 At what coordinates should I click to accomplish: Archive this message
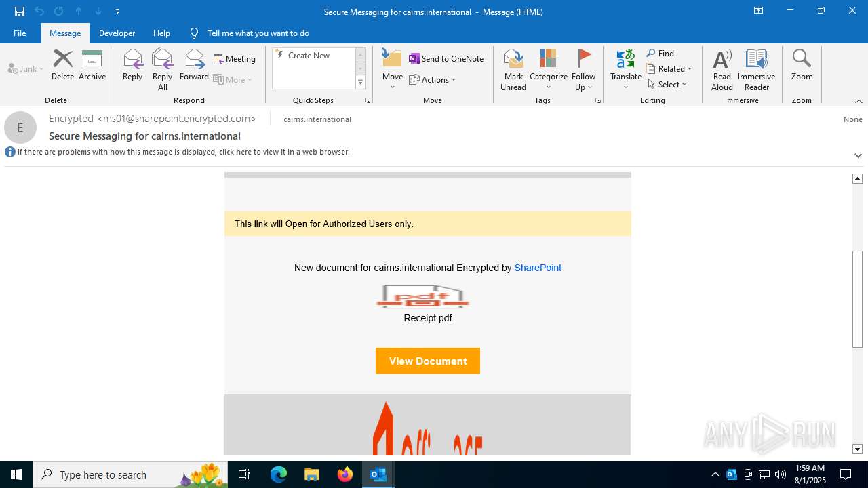92,65
